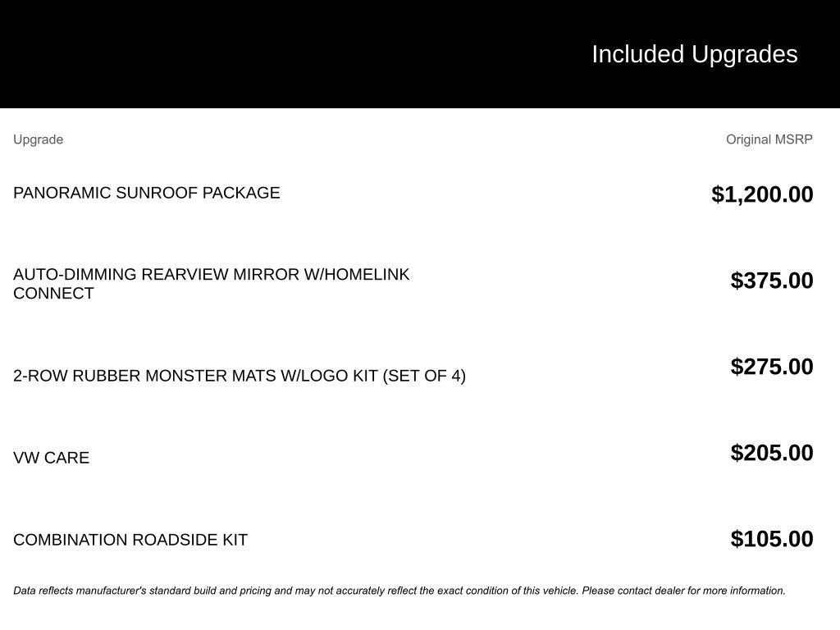Click the Upgrade column header

(x=38, y=139)
